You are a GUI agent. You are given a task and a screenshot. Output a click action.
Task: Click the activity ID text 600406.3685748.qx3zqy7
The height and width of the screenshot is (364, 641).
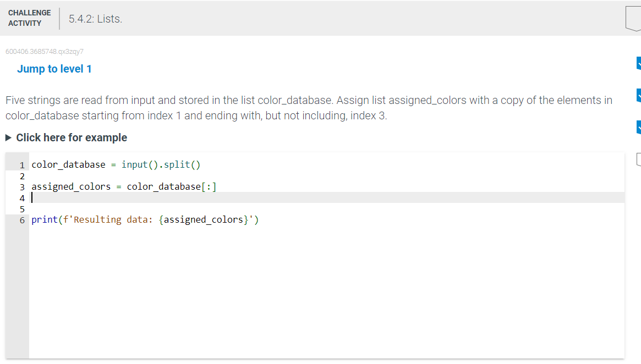coord(44,51)
